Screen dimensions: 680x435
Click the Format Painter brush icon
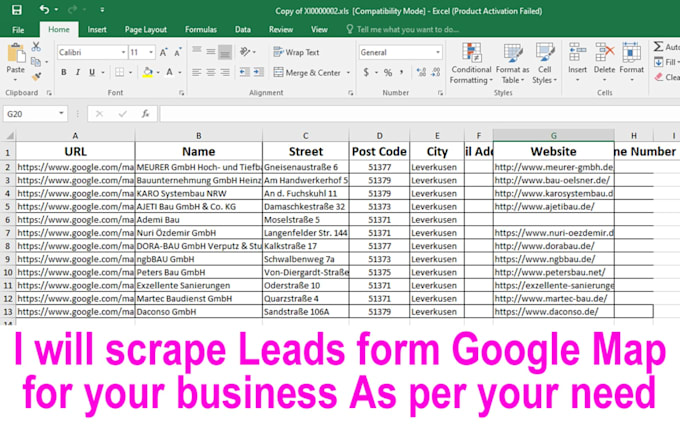tap(36, 76)
